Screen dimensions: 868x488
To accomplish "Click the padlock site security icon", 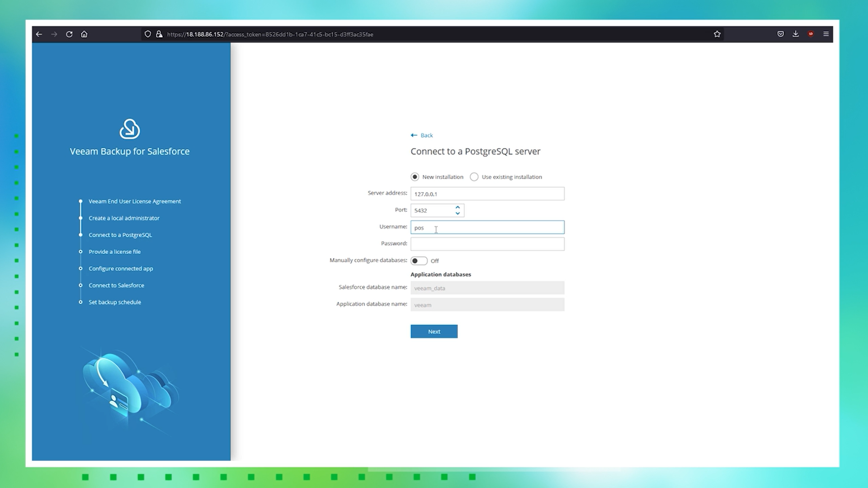I will tap(159, 34).
